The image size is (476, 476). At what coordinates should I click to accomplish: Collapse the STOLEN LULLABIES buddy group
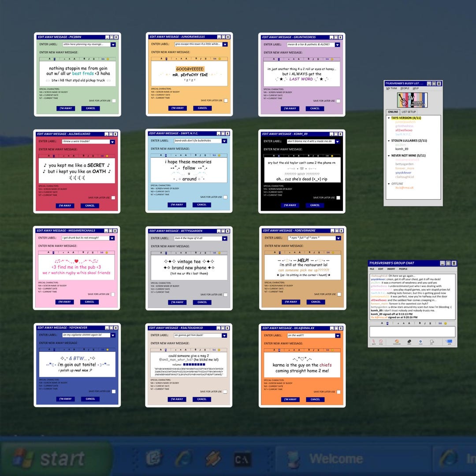(389, 141)
